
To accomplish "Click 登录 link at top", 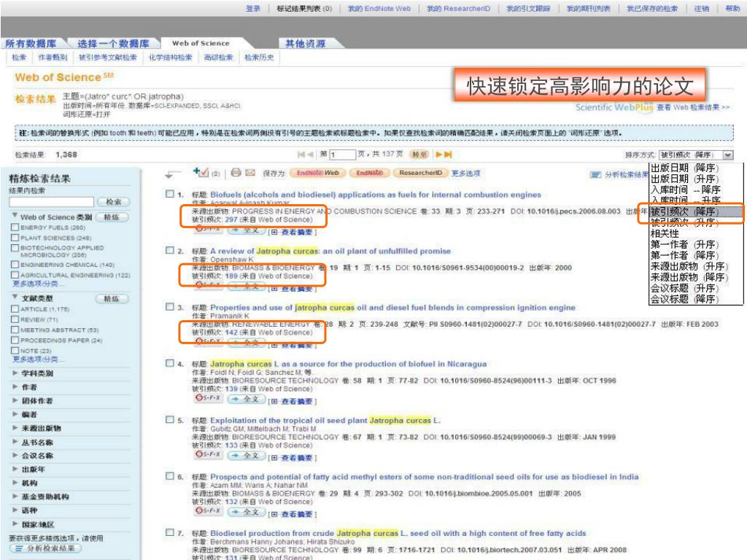I will tap(253, 8).
